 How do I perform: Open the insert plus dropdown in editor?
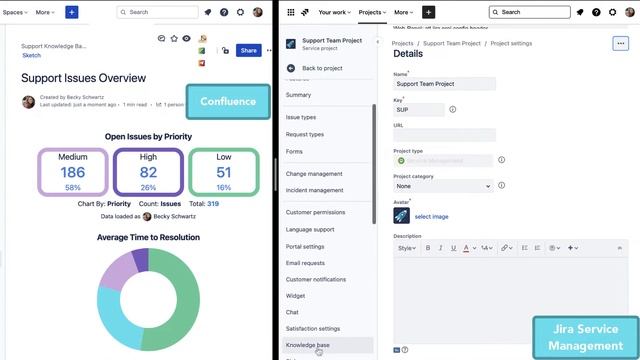573,248
